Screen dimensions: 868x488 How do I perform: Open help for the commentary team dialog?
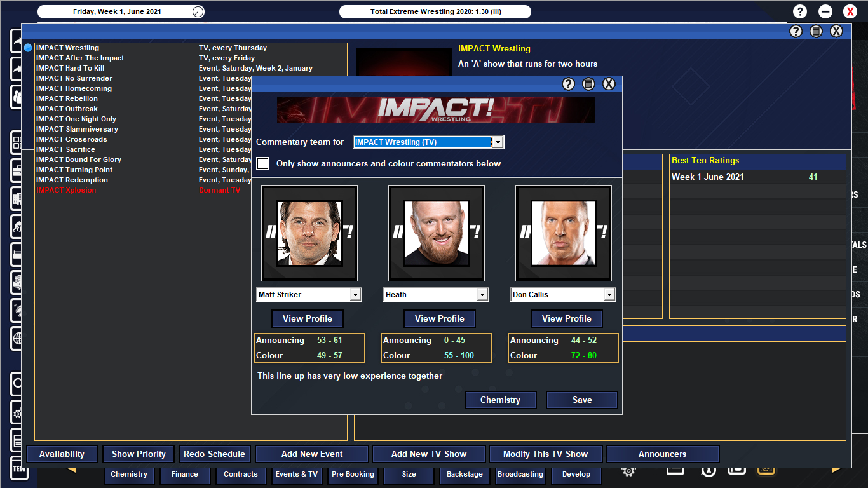pos(569,84)
